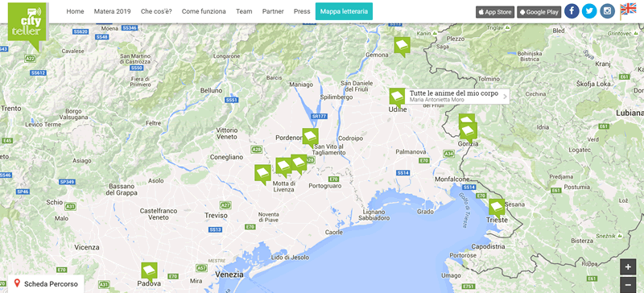644x293 pixels.
Task: Expand the Tutte le anime popup arrow
Action: tap(506, 97)
